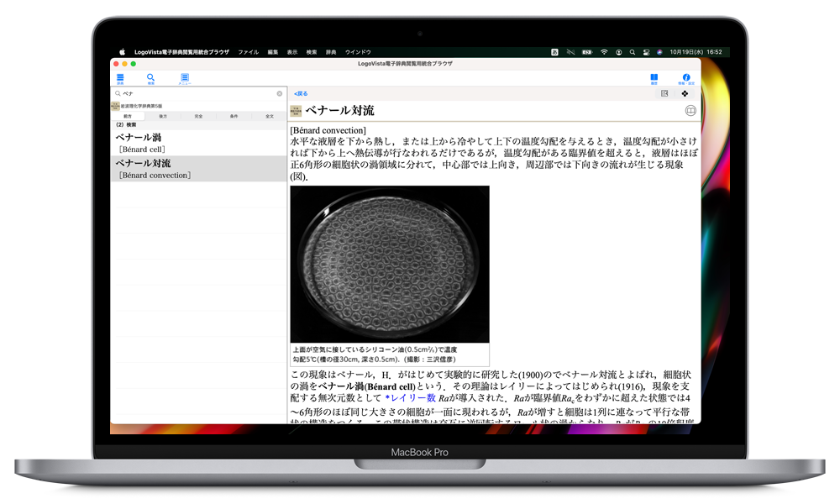This screenshot has height=504, width=840.
Task: Open the 履歴 history book icon
Action: pos(654,78)
